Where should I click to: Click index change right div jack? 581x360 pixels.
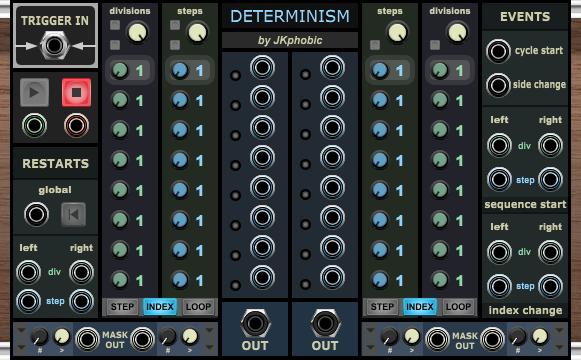click(550, 252)
